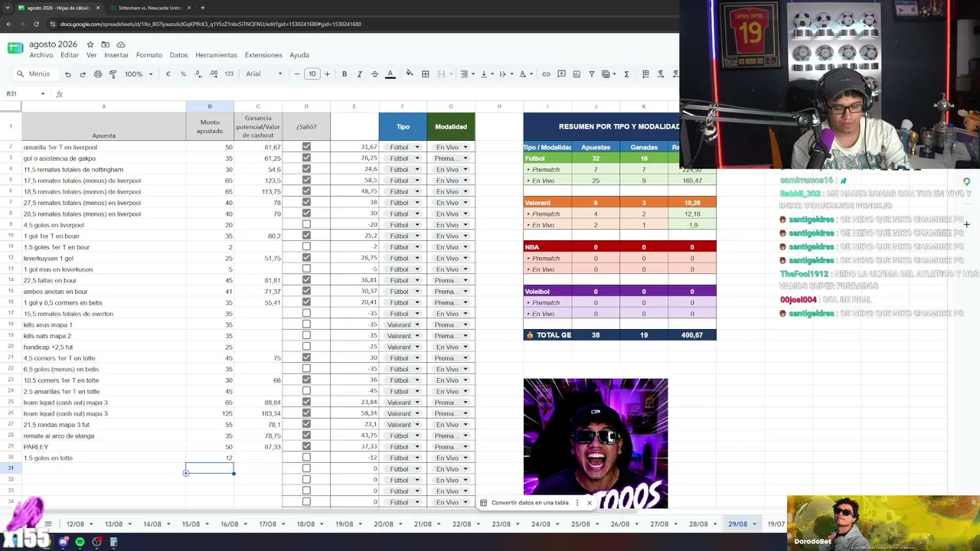Increase decimal places button

[x=214, y=74]
